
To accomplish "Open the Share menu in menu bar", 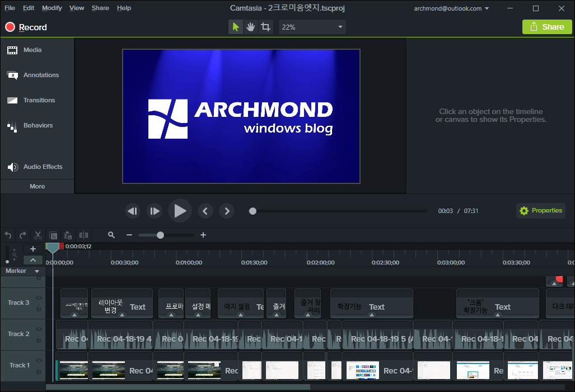I will (100, 8).
